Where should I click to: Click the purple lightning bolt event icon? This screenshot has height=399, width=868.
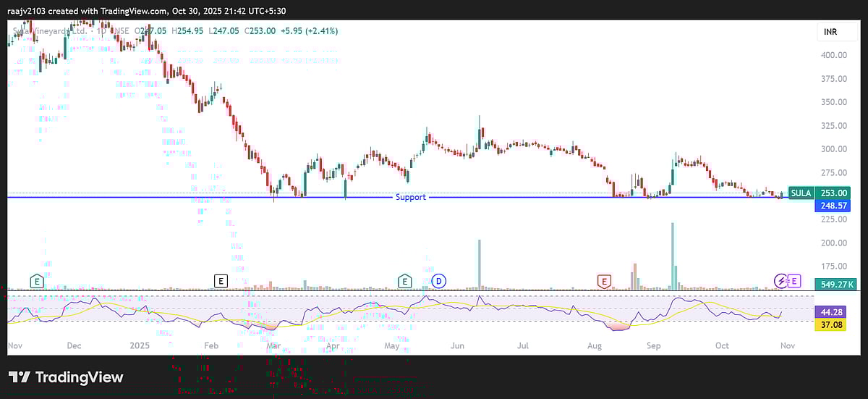[781, 280]
